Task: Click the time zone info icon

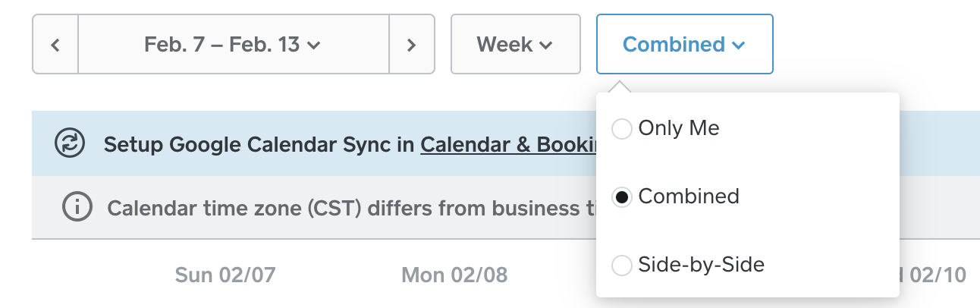Action: [76, 207]
